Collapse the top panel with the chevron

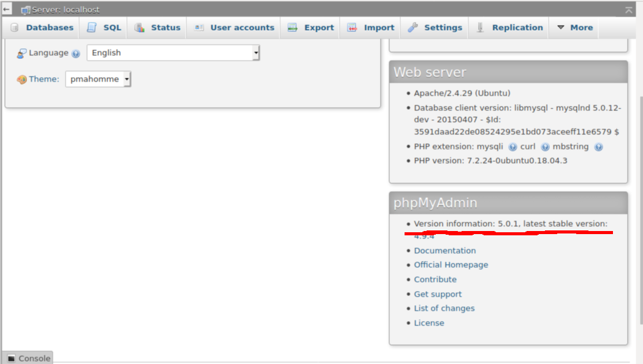pyautogui.click(x=629, y=9)
